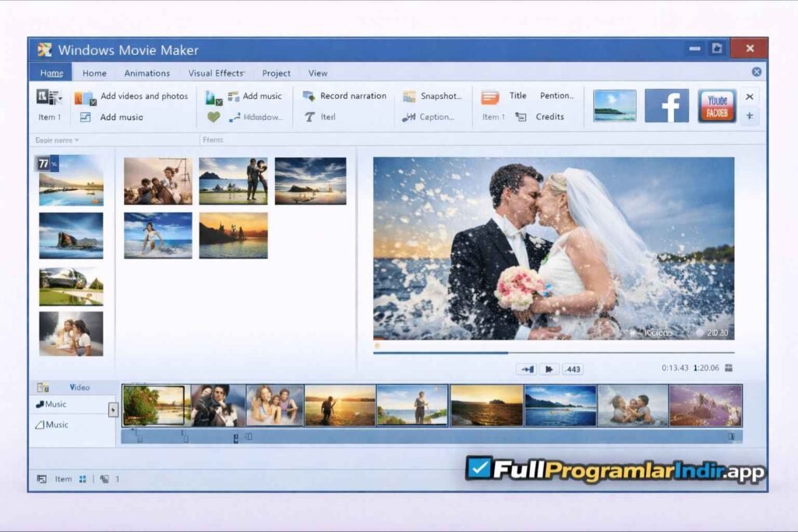Switch to the Animations tab
This screenshot has width=798, height=532.
click(x=147, y=72)
